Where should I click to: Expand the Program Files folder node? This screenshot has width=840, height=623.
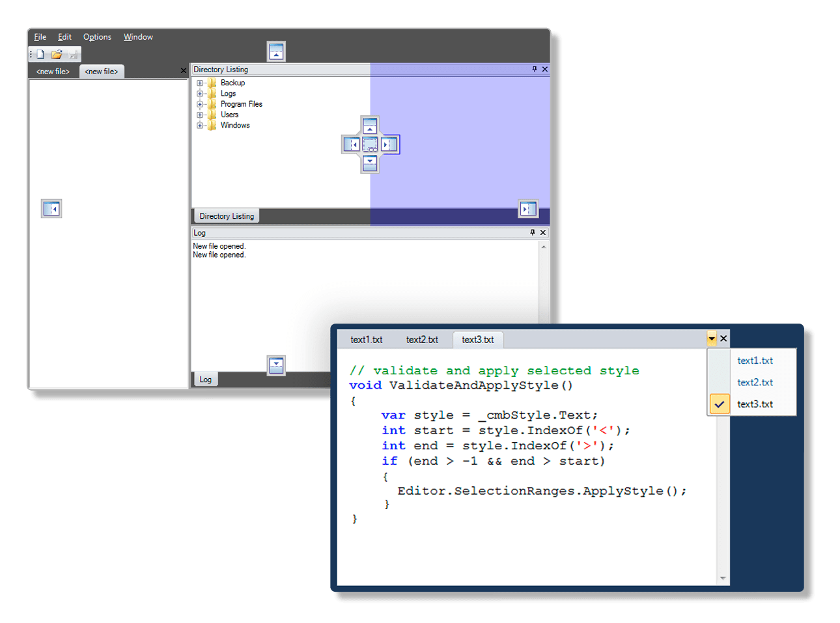point(201,104)
